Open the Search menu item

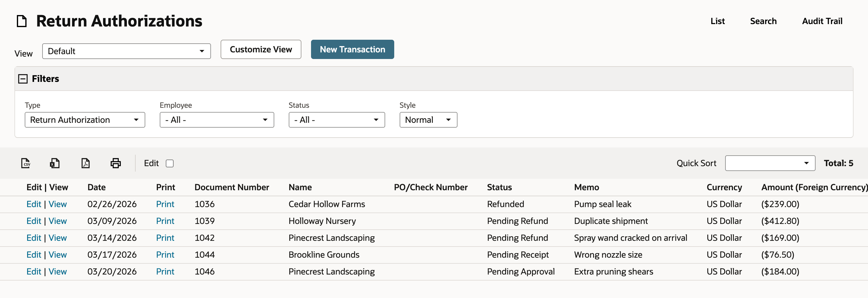(x=763, y=21)
